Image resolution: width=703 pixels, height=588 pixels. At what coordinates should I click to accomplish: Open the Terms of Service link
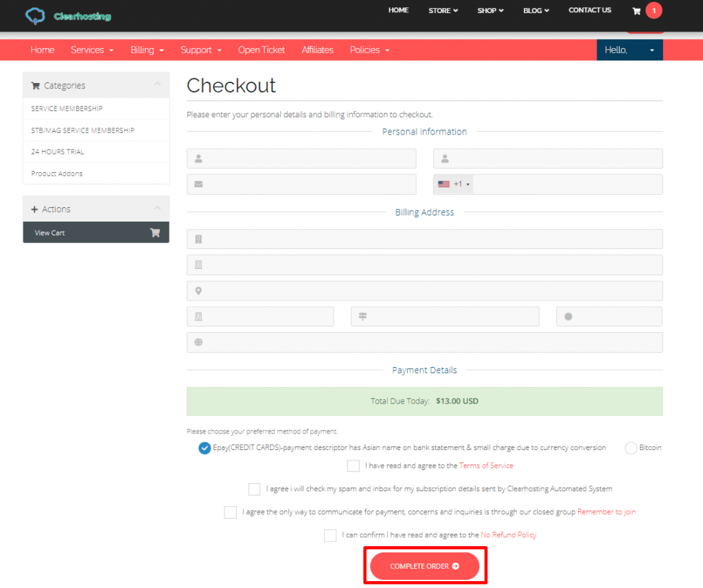coord(486,466)
